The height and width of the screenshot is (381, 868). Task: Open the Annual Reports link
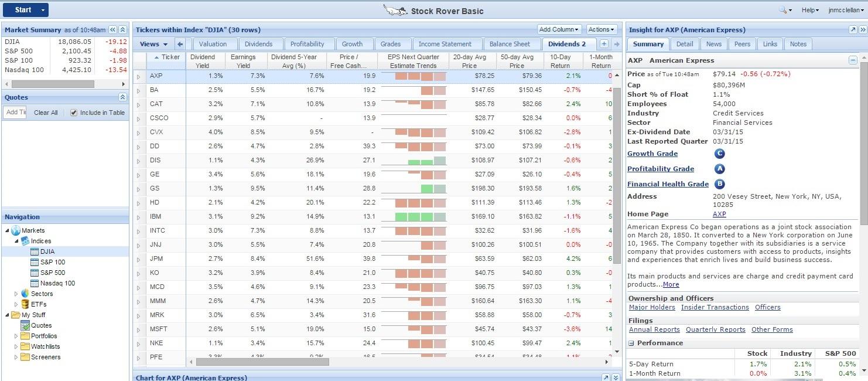point(654,329)
